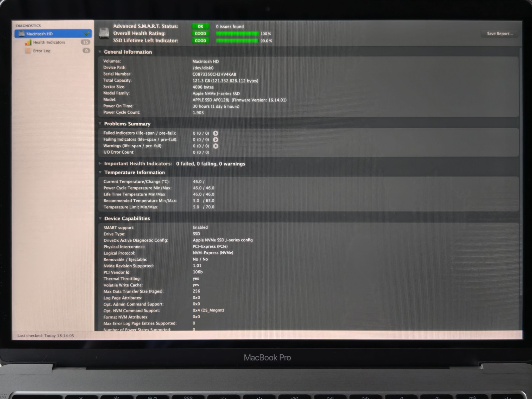This screenshot has width=532, height=399.
Task: Collapse the General Information section
Action: click(100, 52)
